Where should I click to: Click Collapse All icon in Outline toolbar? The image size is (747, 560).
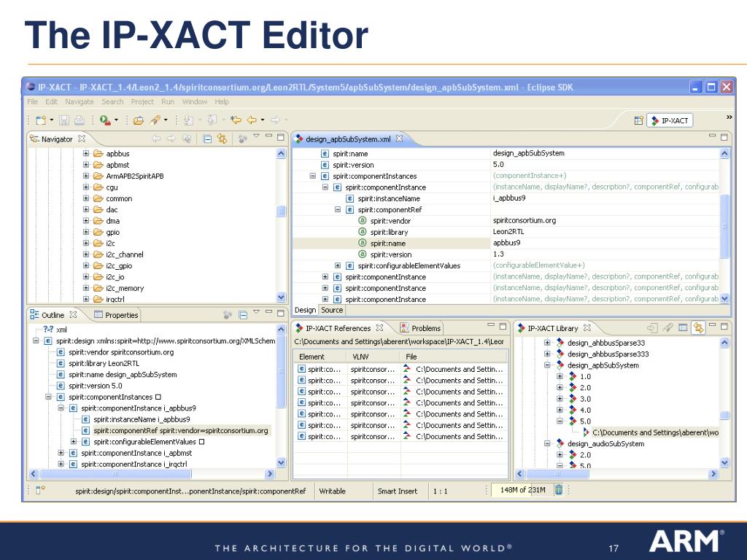pos(243,315)
